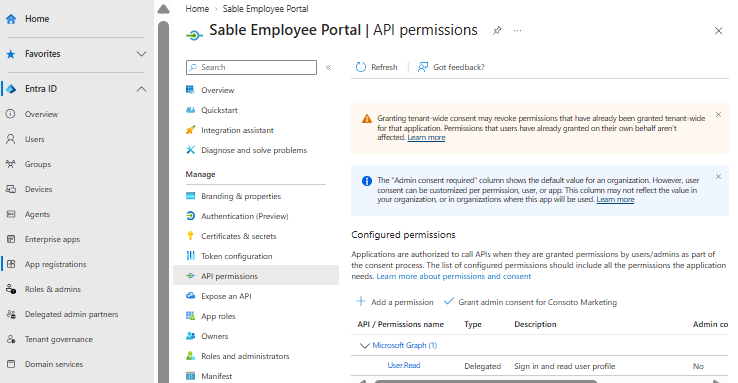Collapse the Microsoft Graph (1) permission group
Screen dimensions: 738x383
(364, 345)
